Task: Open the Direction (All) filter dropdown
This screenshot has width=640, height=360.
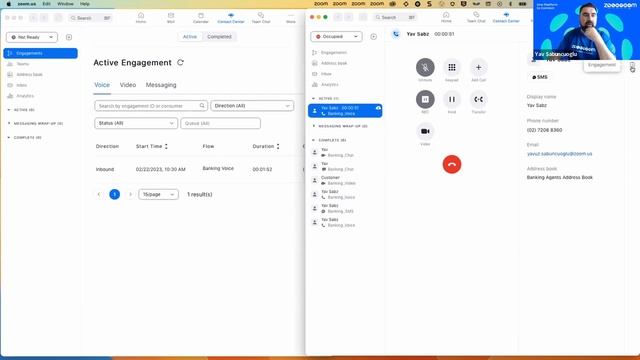Action: pos(252,106)
